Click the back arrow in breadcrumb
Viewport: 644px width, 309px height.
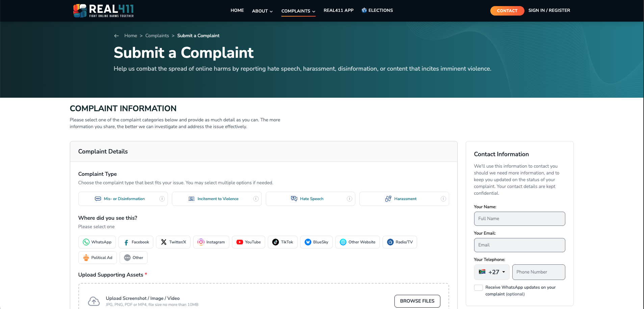pyautogui.click(x=117, y=36)
